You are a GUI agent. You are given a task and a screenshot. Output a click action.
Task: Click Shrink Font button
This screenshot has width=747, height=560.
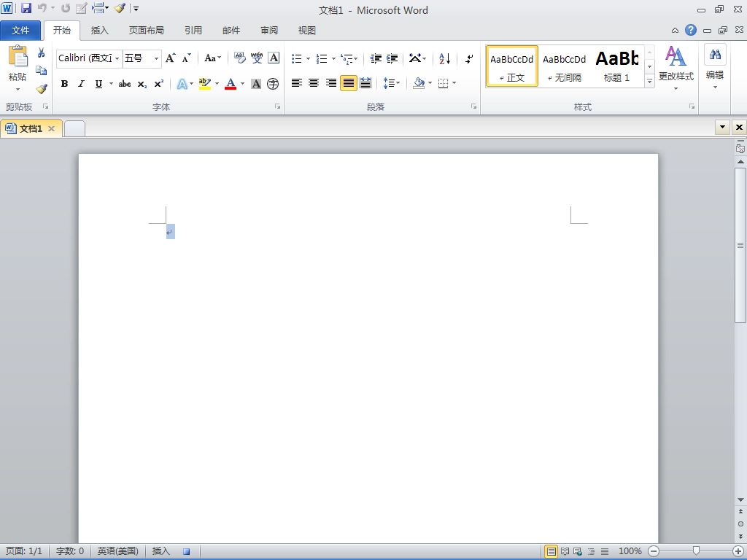(186, 58)
